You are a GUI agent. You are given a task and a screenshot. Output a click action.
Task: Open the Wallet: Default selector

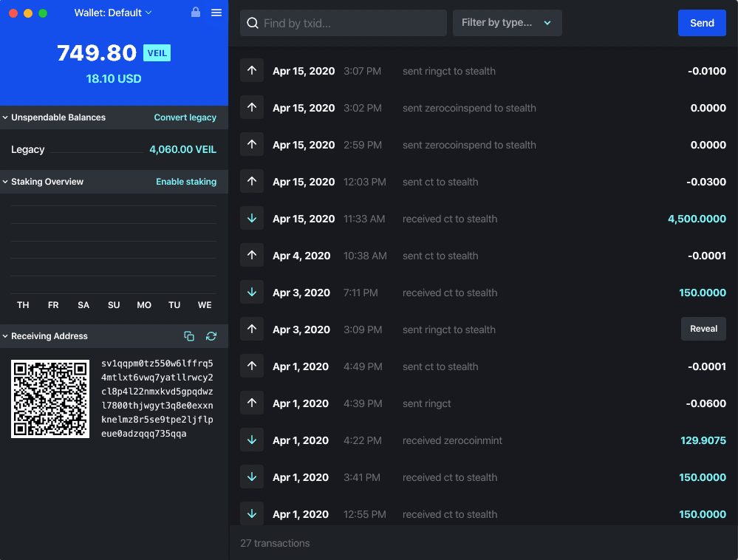(113, 13)
